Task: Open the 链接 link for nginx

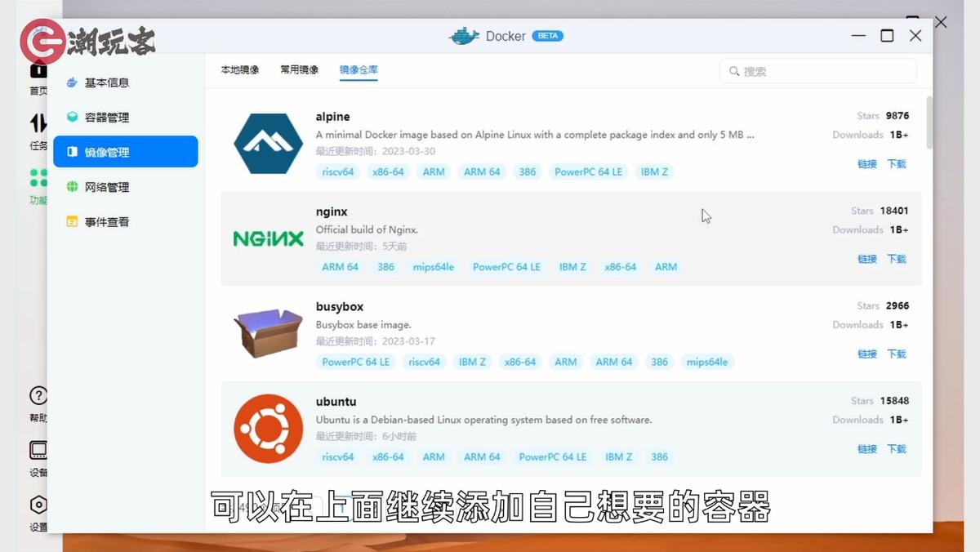Action: [x=866, y=259]
